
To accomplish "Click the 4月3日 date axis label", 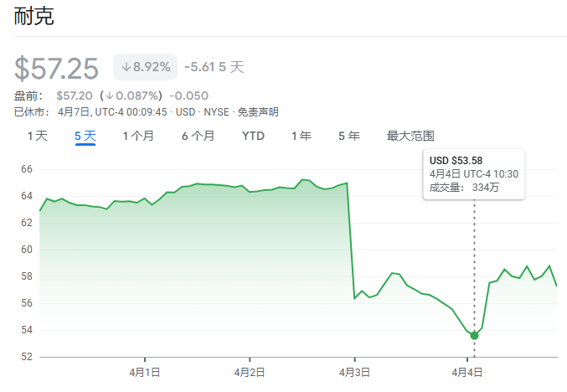I will coord(354,372).
